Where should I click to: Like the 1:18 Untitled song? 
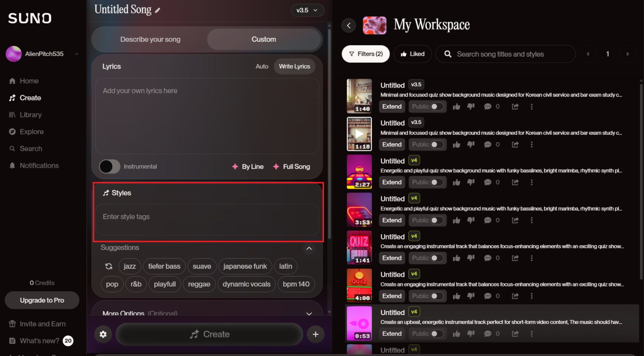pyautogui.click(x=457, y=144)
